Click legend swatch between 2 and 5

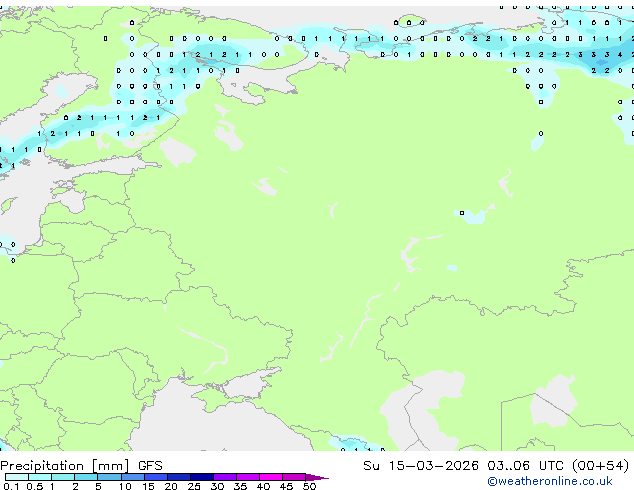click(x=86, y=477)
